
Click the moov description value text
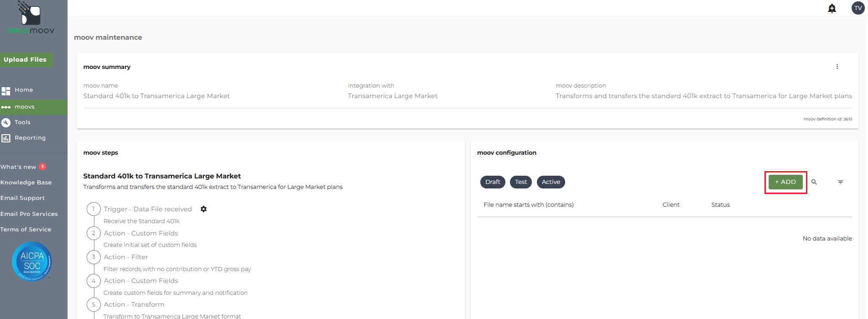click(704, 96)
